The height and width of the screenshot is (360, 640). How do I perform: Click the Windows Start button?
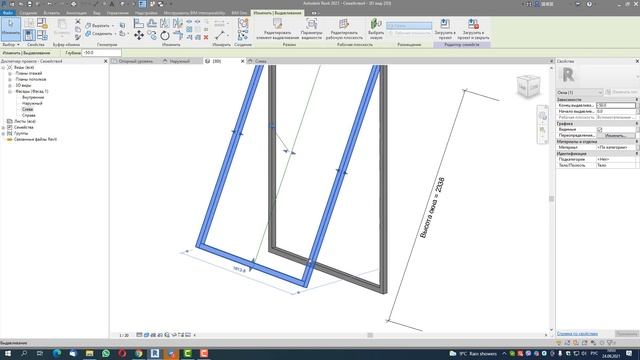tap(7, 353)
